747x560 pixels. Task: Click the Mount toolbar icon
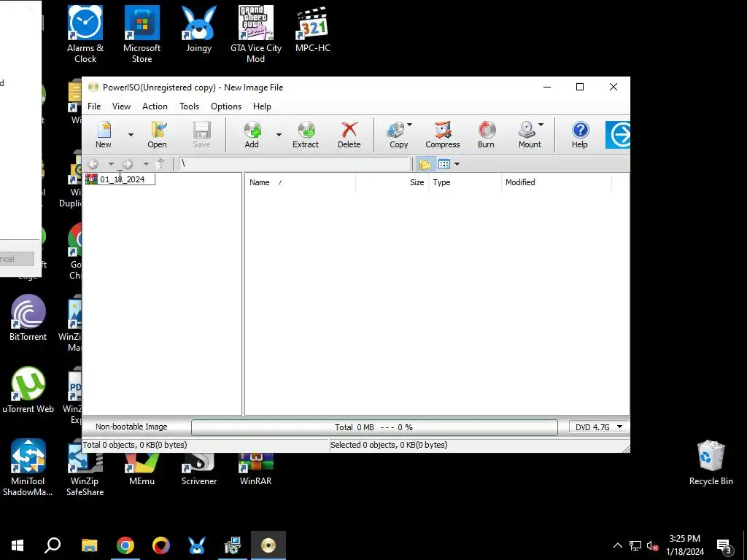coord(529,135)
